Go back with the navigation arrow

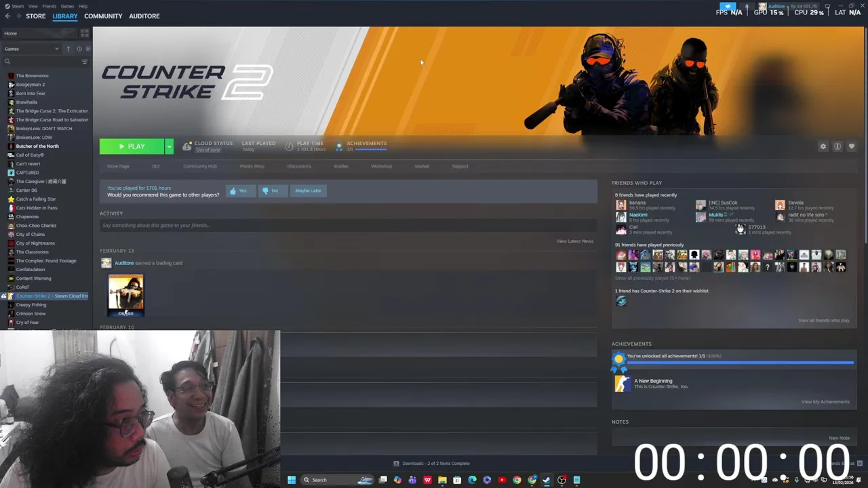[x=7, y=16]
